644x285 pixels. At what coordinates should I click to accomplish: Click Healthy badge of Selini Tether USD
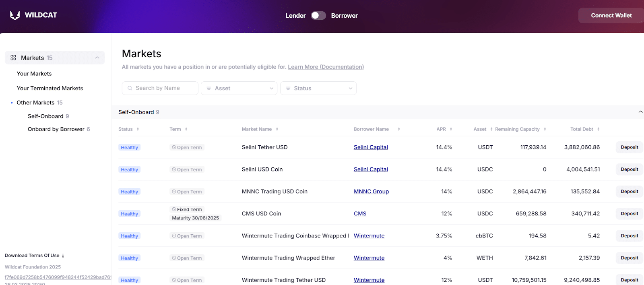pos(129,147)
